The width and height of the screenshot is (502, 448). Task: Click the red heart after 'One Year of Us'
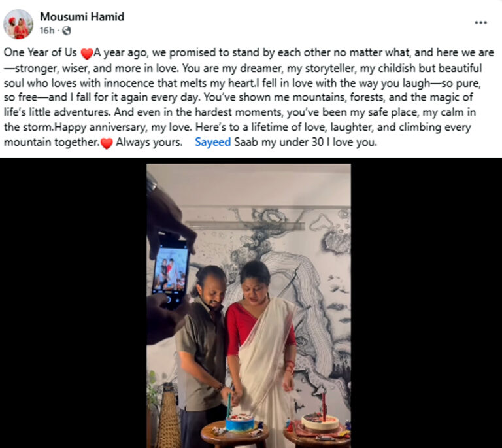pyautogui.click(x=87, y=54)
